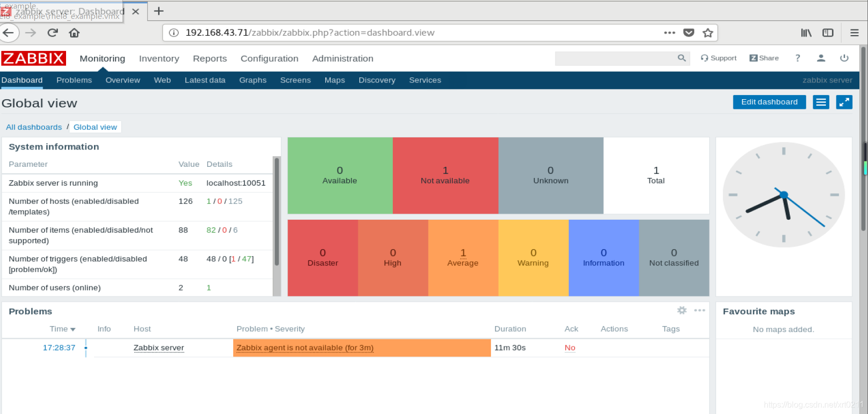Viewport: 868px width, 414px height.
Task: Click the green Available hosts tile
Action: [340, 175]
